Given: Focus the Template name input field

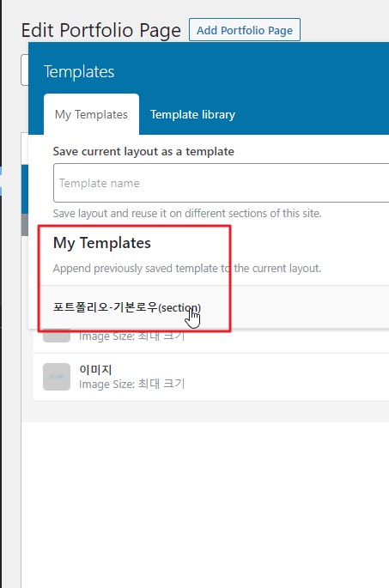Looking at the screenshot, I should [222, 183].
